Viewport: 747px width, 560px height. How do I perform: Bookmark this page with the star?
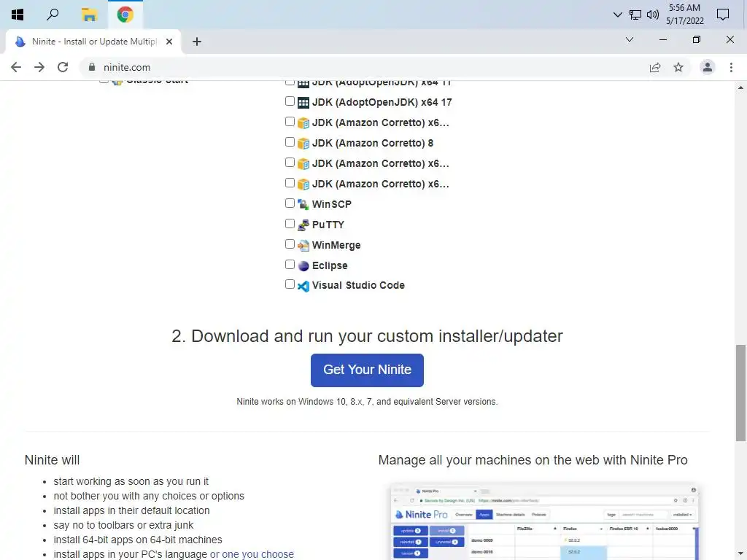(678, 67)
